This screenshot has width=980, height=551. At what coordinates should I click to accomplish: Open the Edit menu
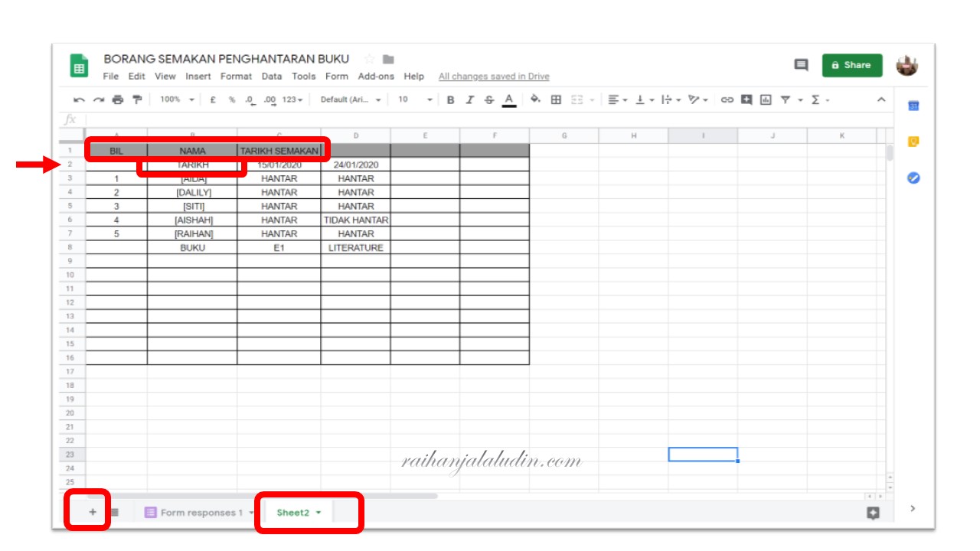click(x=137, y=77)
